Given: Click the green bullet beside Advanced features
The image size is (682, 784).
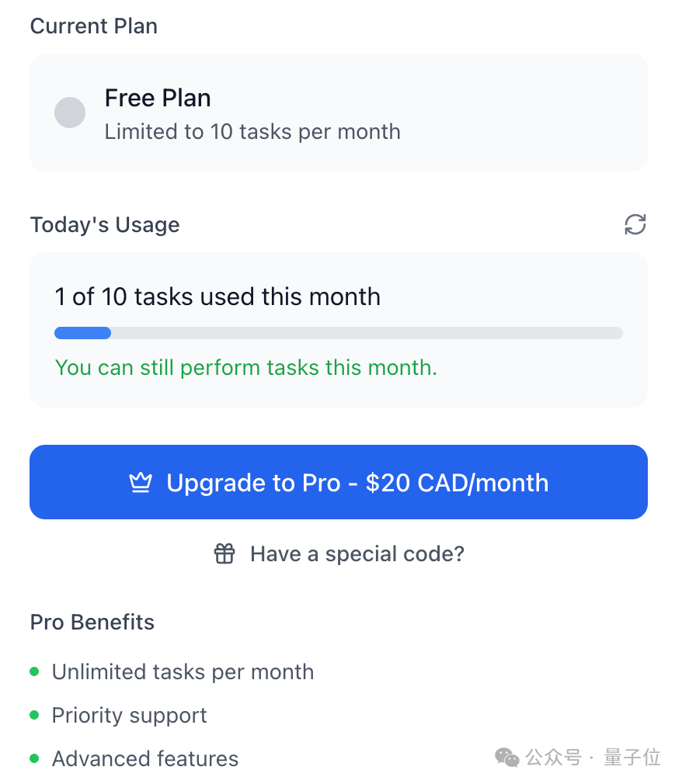Looking at the screenshot, I should coord(34,758).
